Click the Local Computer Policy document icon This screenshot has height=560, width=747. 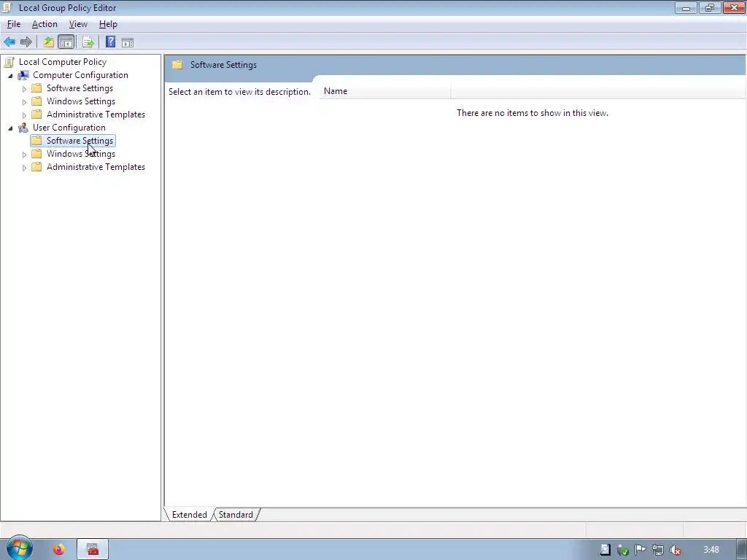click(x=9, y=62)
